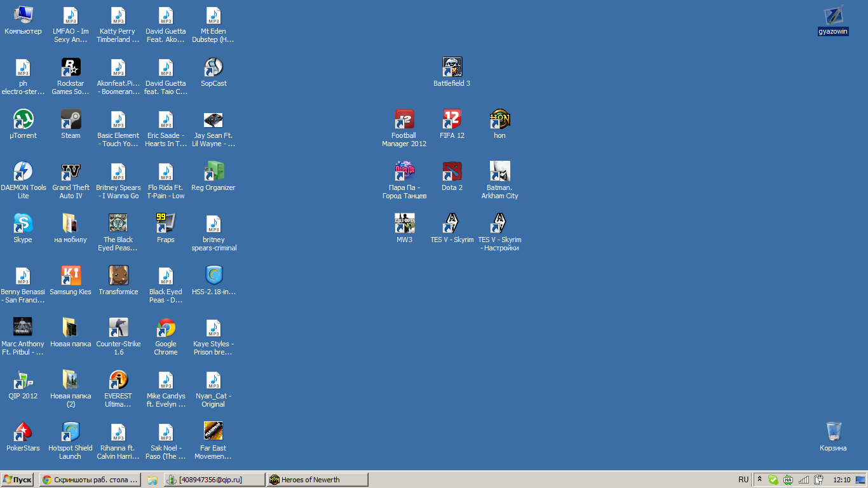Screen dimensions: 868x488
Task: Select the DAEMON Tools Lite icon
Action: 23,180
